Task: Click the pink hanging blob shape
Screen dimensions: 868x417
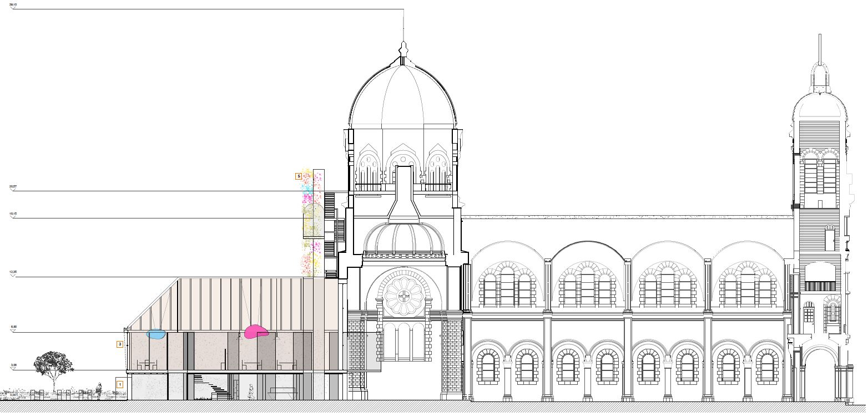Action: [256, 332]
